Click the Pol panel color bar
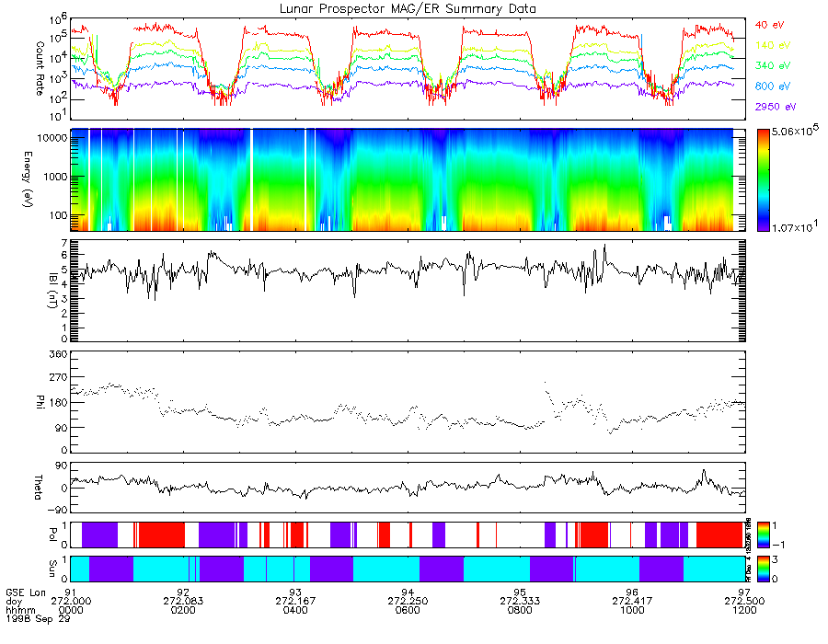The height and width of the screenshot is (644, 828). pos(763,535)
